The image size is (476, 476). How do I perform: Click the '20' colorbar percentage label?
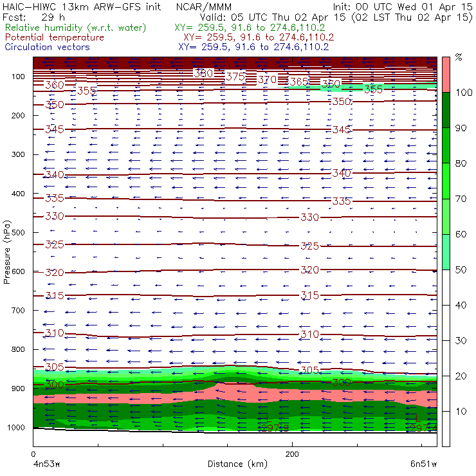coord(461,376)
